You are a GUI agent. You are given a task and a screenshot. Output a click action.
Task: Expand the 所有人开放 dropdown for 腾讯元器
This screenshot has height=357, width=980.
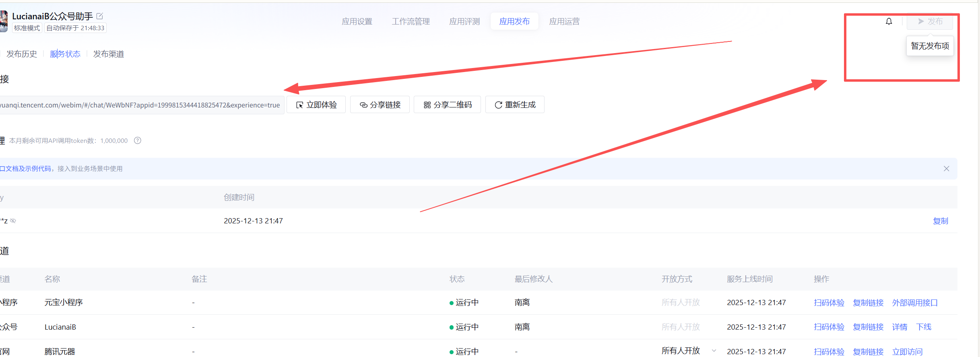point(689,351)
